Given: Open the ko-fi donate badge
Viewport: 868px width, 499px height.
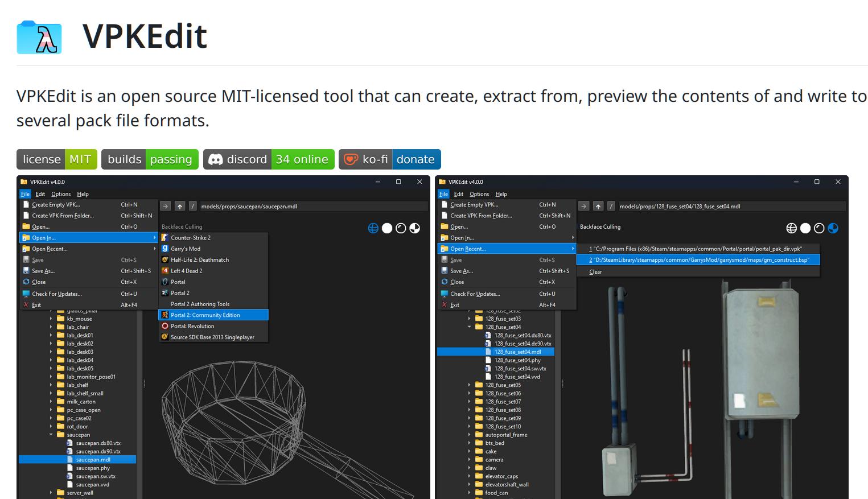Looking at the screenshot, I should pos(390,159).
